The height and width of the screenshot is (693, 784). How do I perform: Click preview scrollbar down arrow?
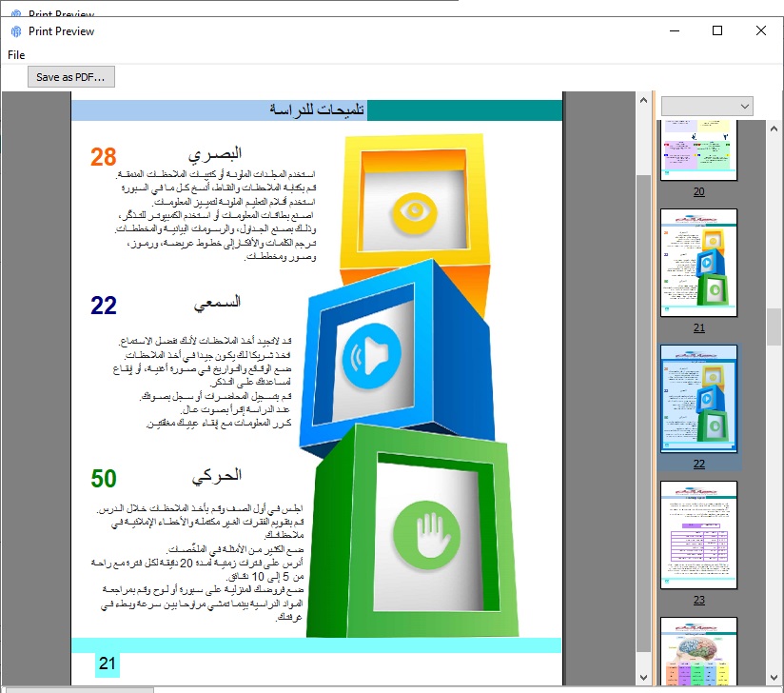643,678
